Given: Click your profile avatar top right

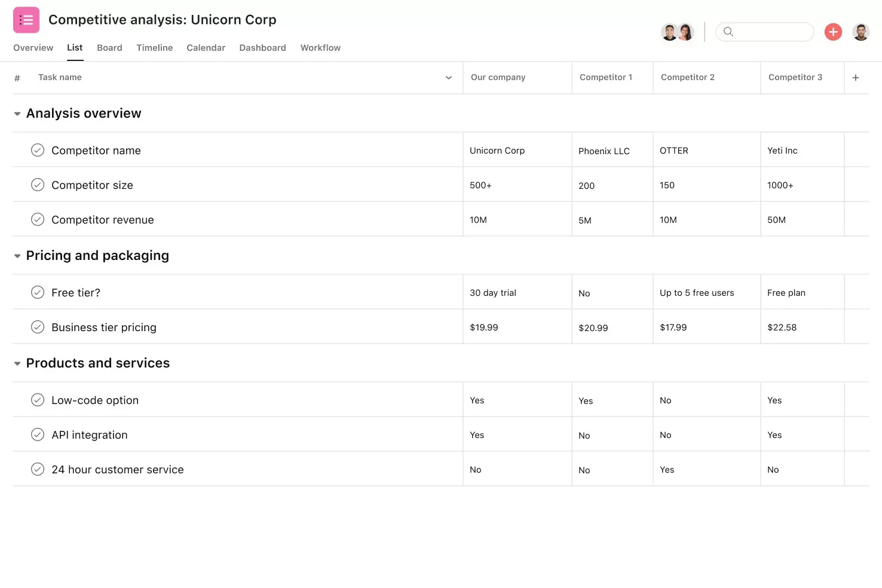Looking at the screenshot, I should coord(861,32).
